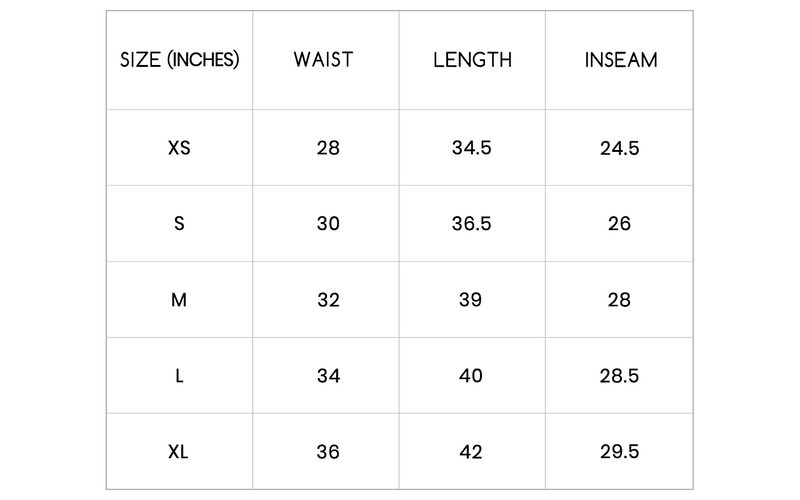Click the XS size row label

point(179,148)
